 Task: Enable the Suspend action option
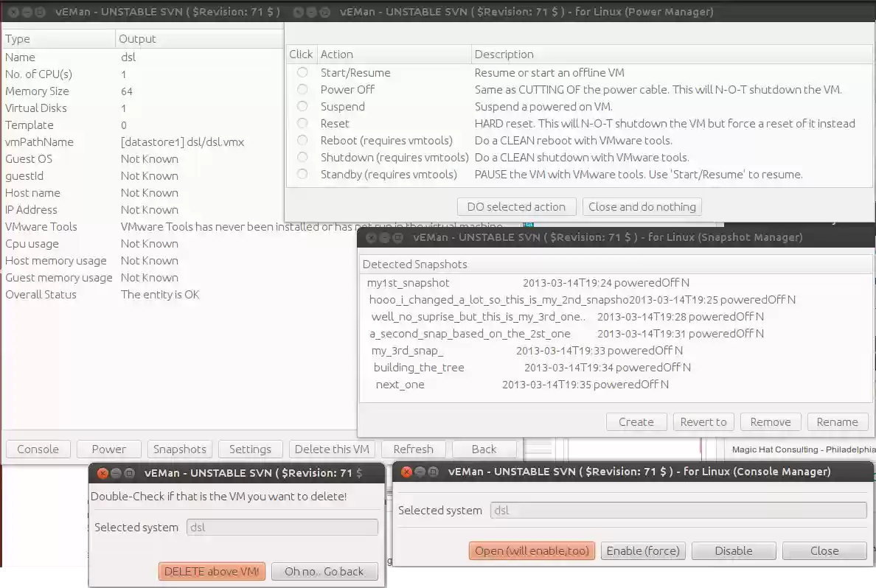302,106
